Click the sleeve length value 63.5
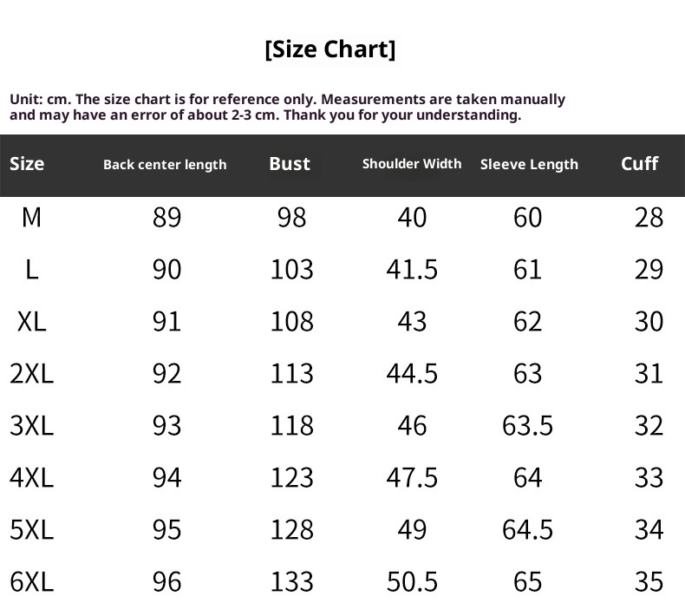This screenshot has width=685, height=616. (x=528, y=425)
